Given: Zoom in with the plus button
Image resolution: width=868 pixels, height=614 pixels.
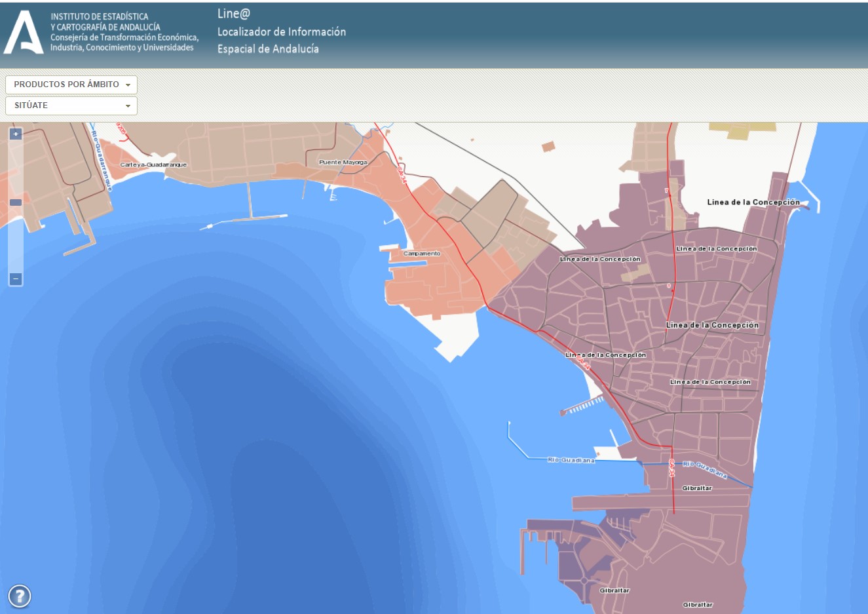Looking at the screenshot, I should click(x=16, y=134).
